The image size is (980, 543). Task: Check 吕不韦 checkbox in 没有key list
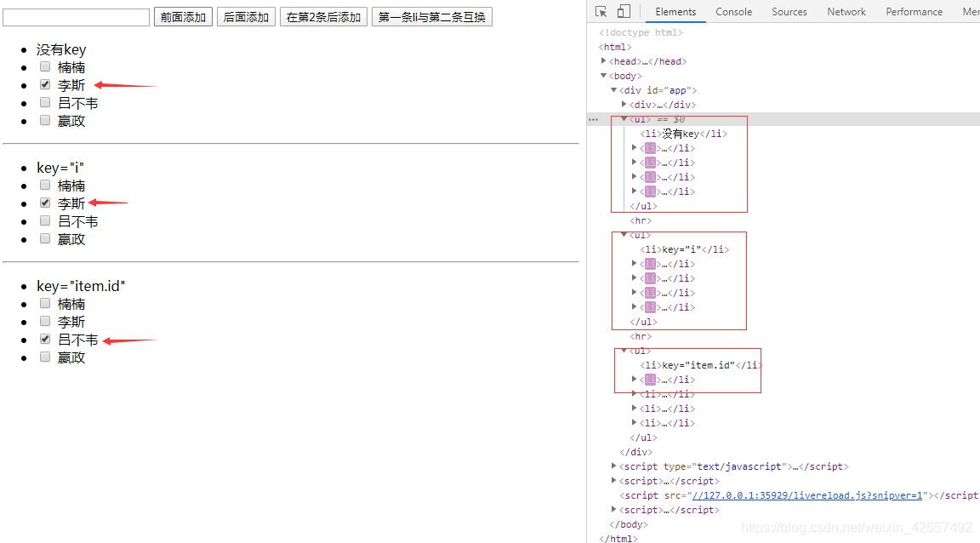tap(45, 102)
